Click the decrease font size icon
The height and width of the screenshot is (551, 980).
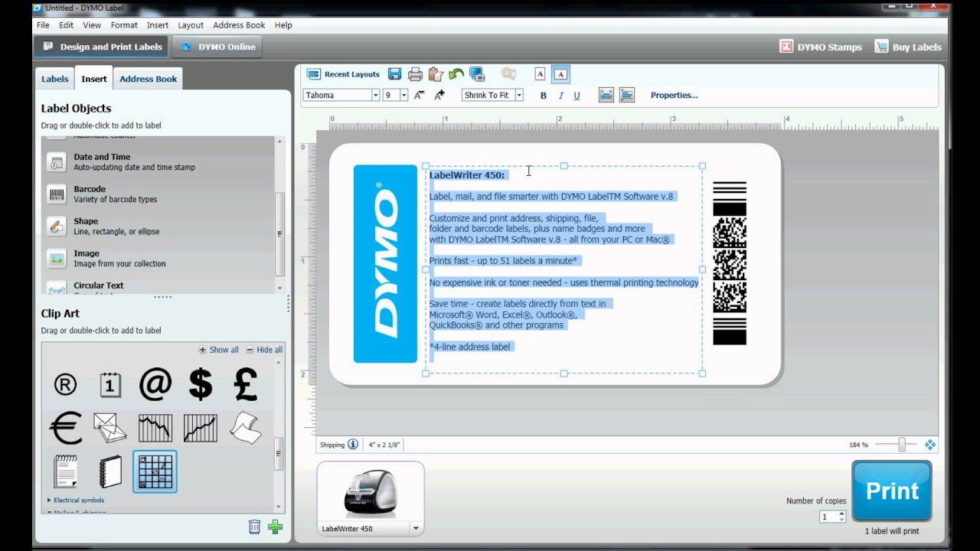coord(419,95)
